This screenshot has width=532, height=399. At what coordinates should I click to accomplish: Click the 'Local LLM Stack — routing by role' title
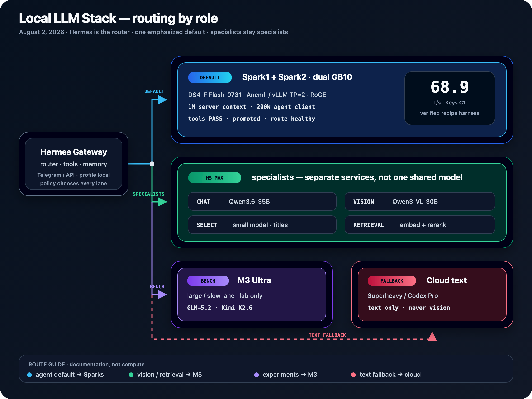click(x=118, y=18)
